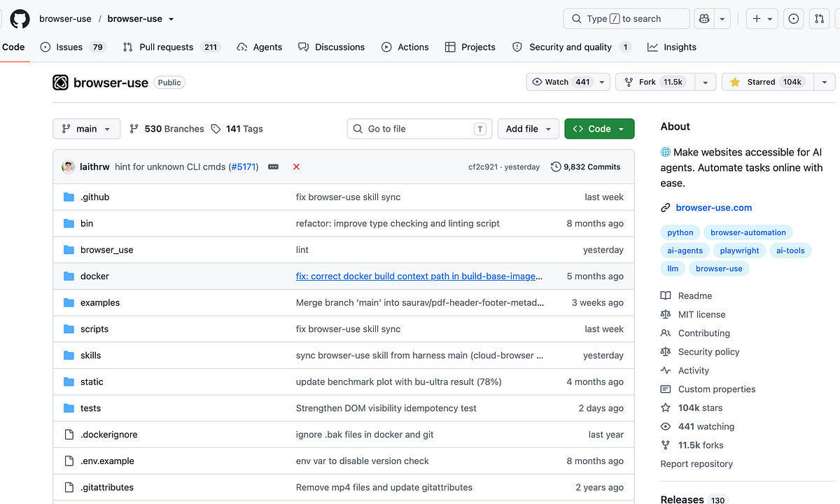Open the browser-use.com website link

click(x=714, y=207)
